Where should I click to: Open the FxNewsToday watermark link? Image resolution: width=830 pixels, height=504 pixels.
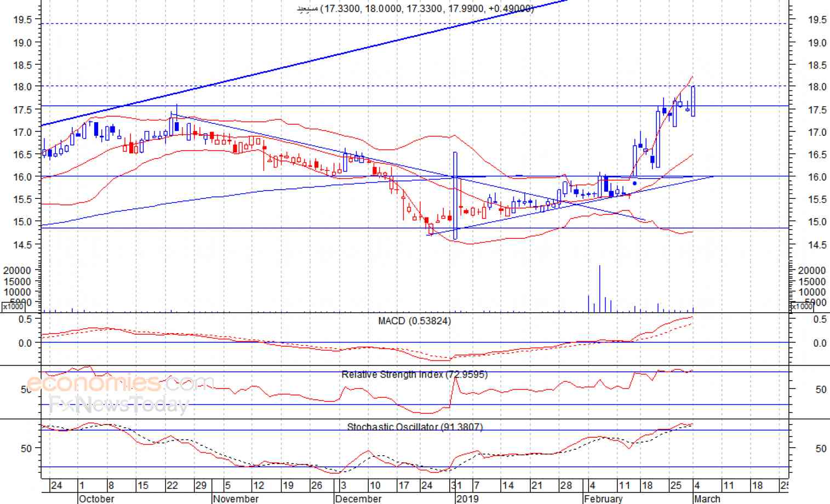[x=119, y=405]
